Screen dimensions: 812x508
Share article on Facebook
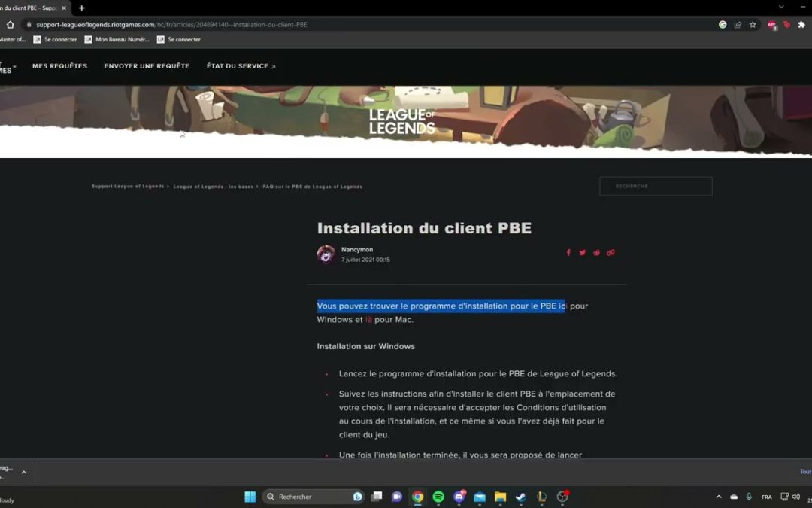coord(568,252)
